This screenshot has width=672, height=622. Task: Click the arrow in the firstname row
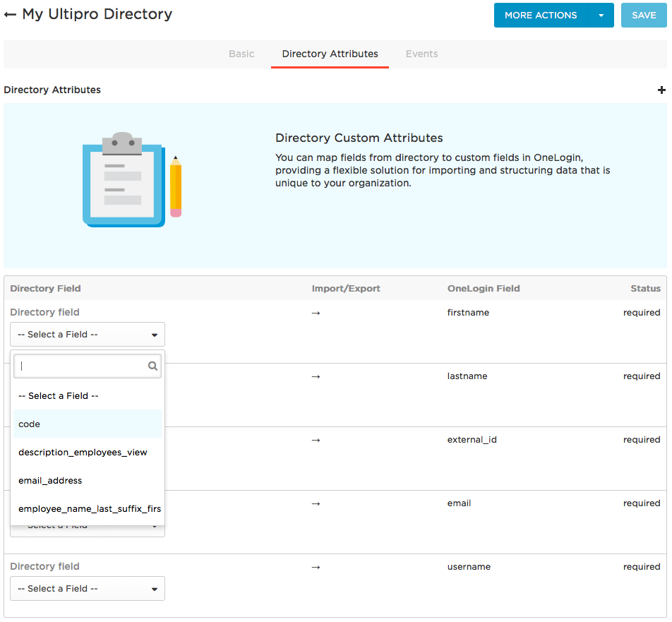click(316, 313)
